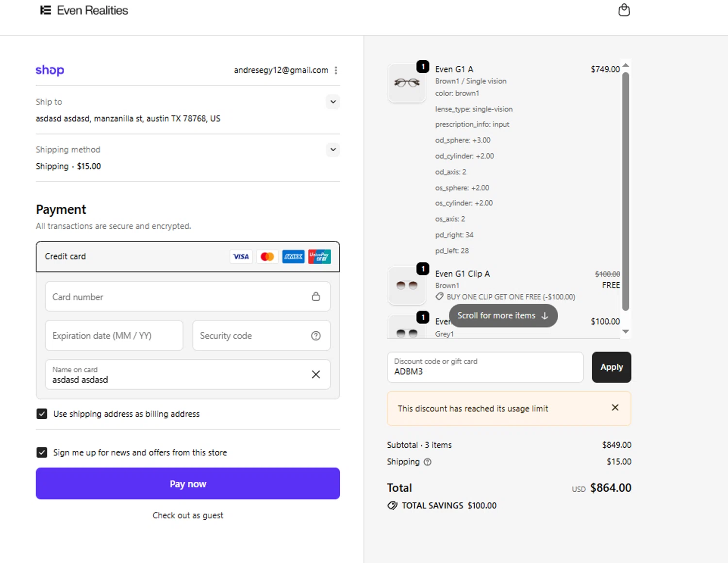
Task: Click the shipping address text line
Action: click(x=128, y=119)
